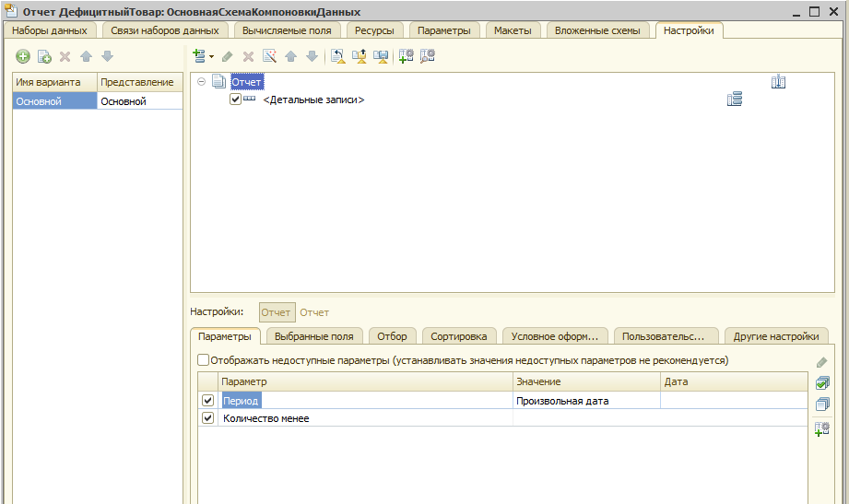Uncheck the Количество менее parameter checkbox

[207, 418]
